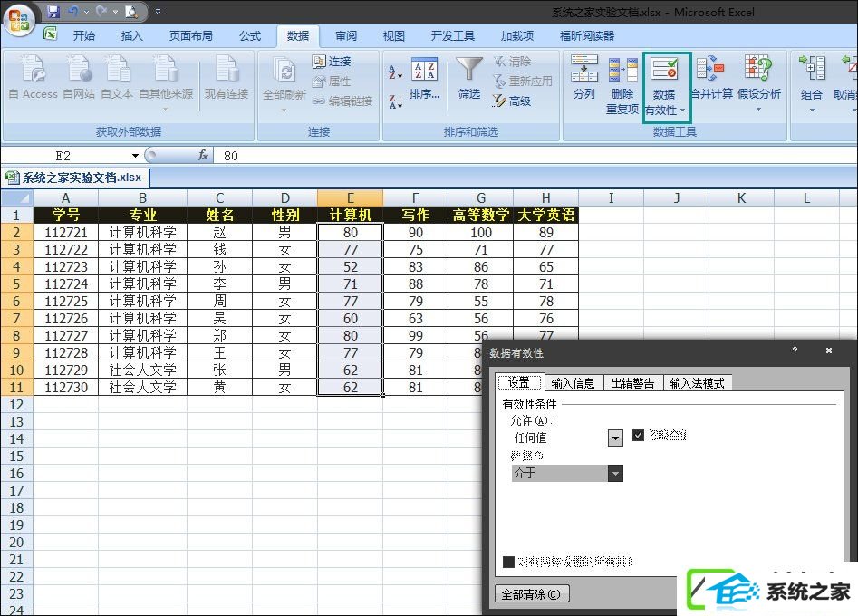Click Remove Duplicates (删除重复项)
Screen dimensions: 858x616
click(x=622, y=85)
